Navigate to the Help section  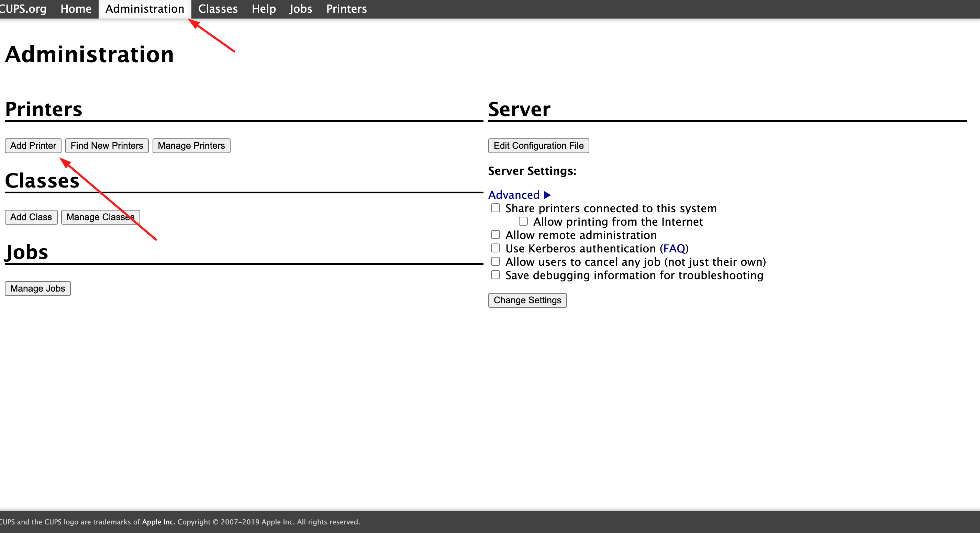(x=263, y=8)
